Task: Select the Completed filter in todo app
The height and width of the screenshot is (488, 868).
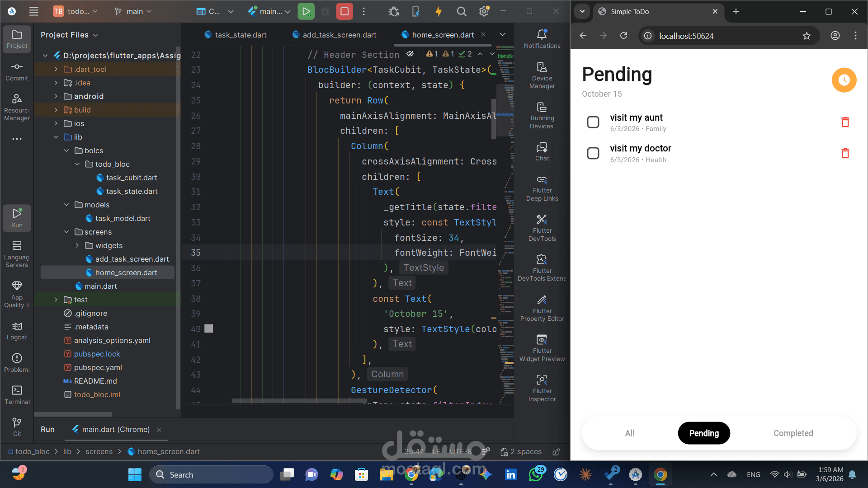Action: (793, 433)
